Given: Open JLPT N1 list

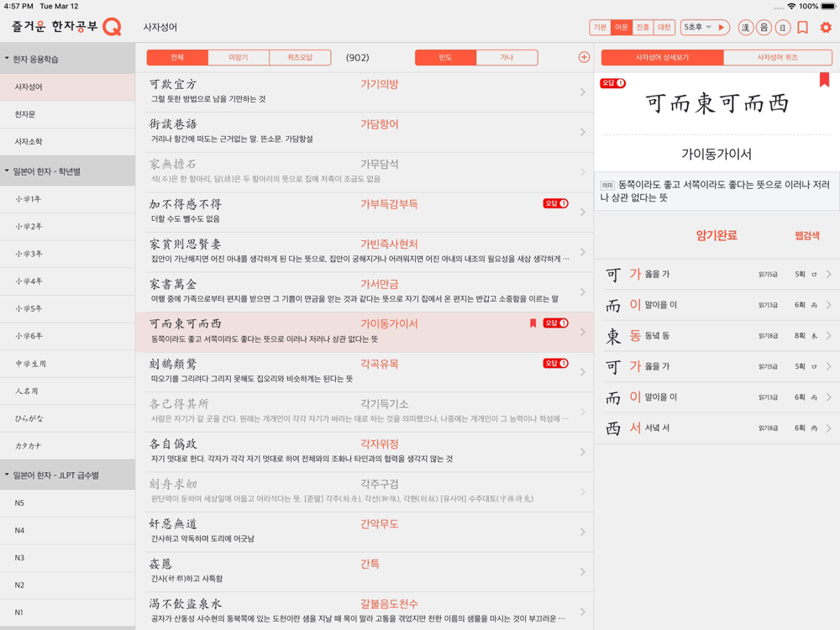Looking at the screenshot, I should click(67, 612).
